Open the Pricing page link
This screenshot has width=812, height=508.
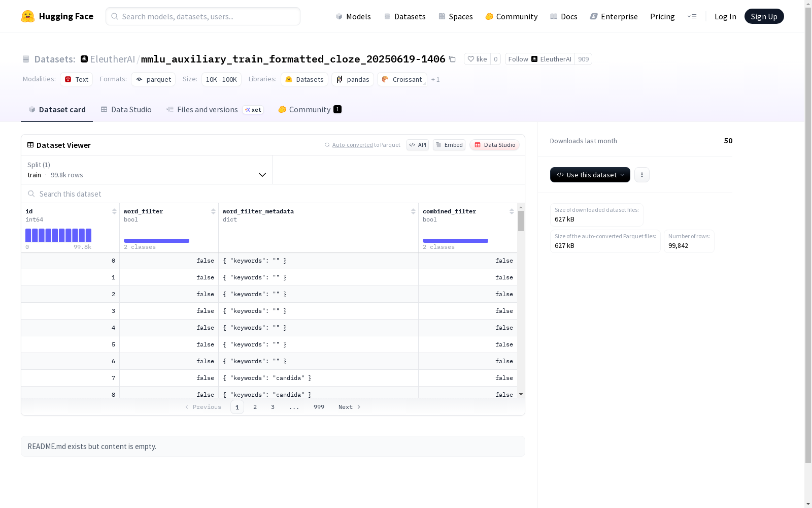[x=662, y=16]
